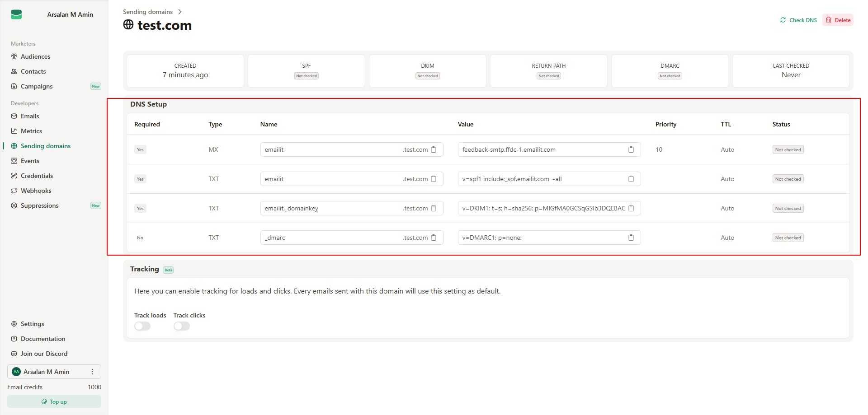
Task: Open the Documentation link
Action: point(43,339)
